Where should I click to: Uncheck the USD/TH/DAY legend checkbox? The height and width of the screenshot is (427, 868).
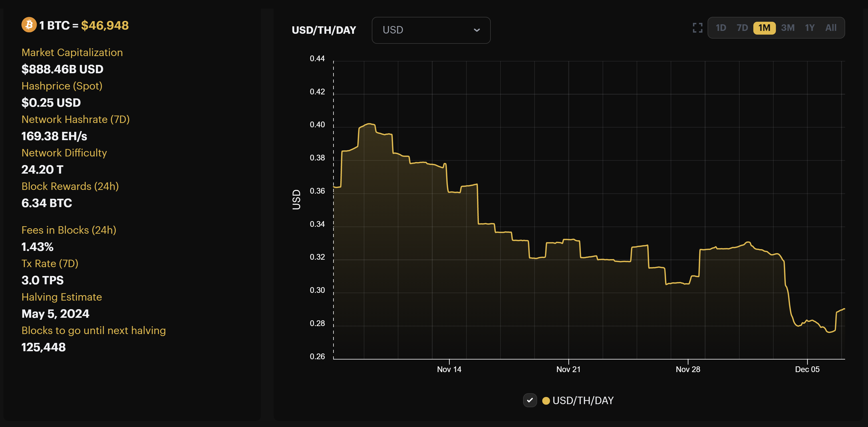pos(530,400)
